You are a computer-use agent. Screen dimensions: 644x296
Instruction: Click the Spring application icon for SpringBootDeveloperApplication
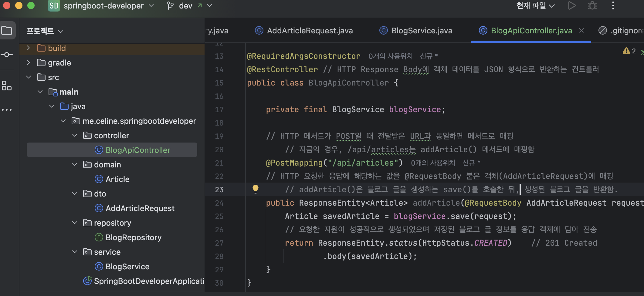point(87,281)
